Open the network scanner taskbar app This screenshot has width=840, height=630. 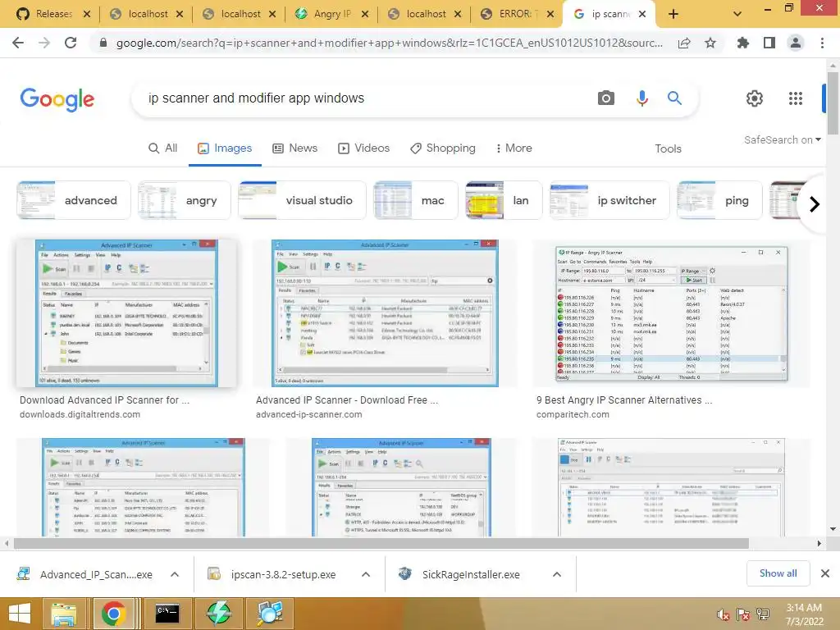coord(269,614)
